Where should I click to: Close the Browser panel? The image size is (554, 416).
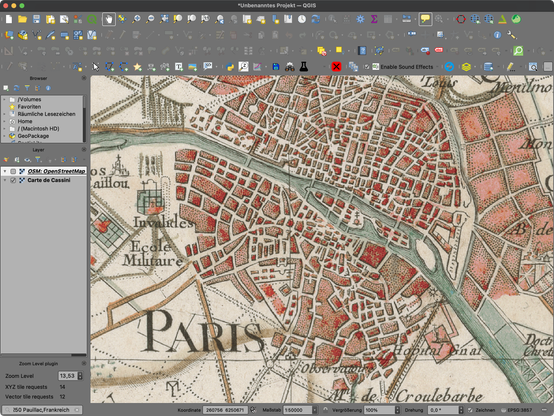(84, 78)
